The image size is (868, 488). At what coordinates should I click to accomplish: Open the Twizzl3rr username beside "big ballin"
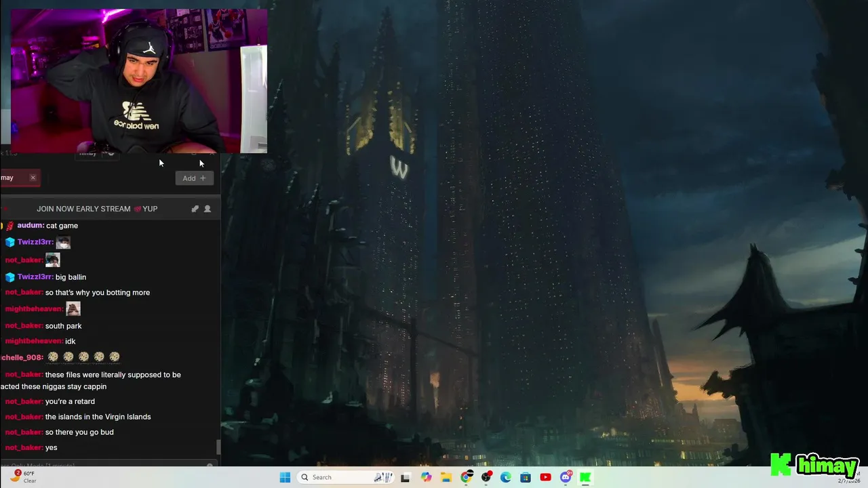click(x=35, y=277)
